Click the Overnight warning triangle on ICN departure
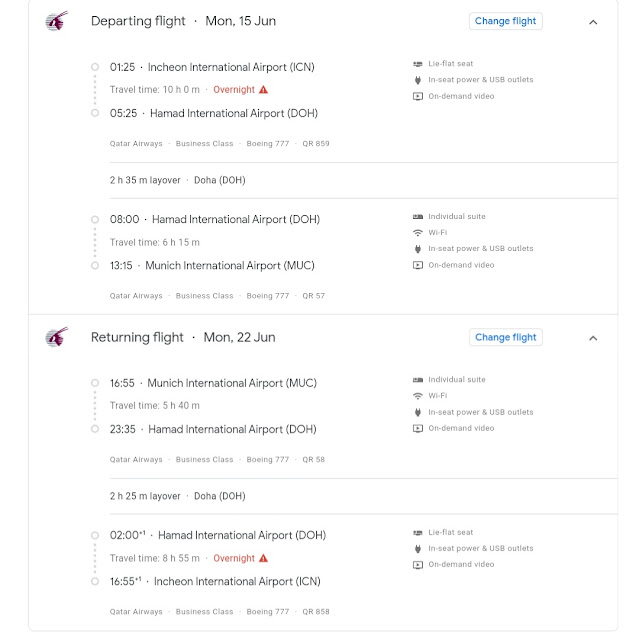639x640 pixels. (264, 89)
